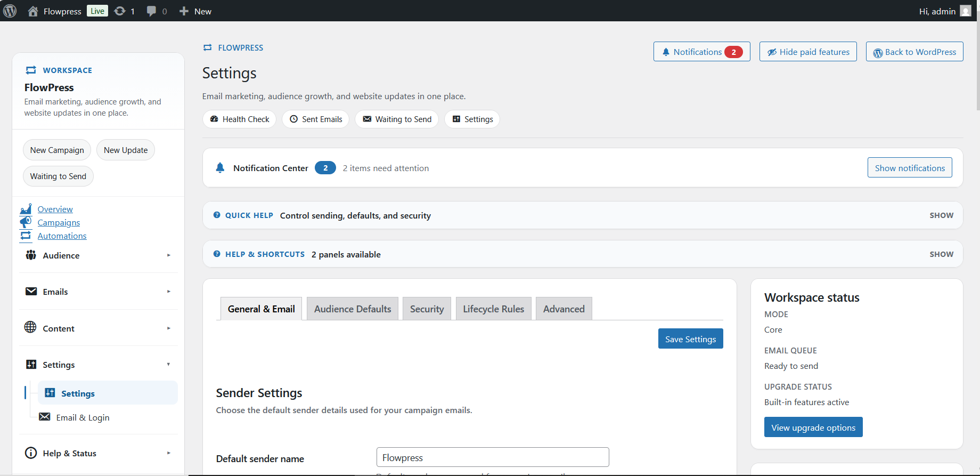Click the Content globe icon in sidebar
The width and height of the screenshot is (980, 476).
(30, 327)
